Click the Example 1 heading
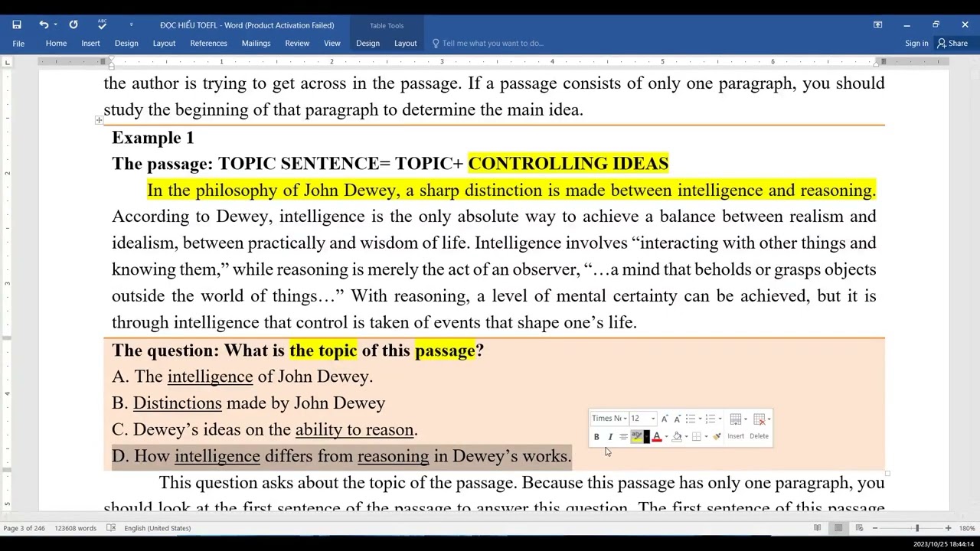 pos(153,138)
